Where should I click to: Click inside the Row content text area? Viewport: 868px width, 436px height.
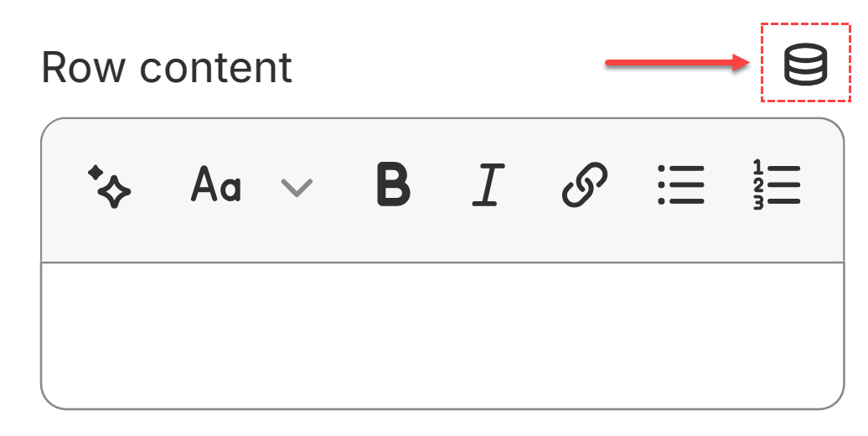click(x=442, y=335)
